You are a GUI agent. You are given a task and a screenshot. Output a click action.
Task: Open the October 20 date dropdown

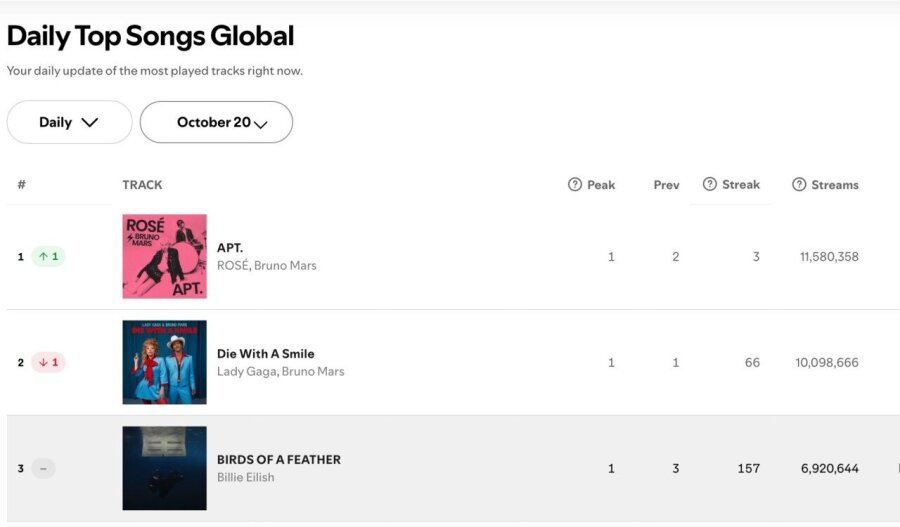216,122
